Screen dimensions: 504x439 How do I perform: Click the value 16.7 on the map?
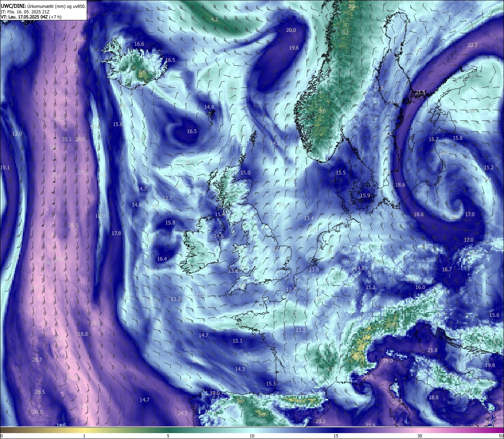click(447, 270)
